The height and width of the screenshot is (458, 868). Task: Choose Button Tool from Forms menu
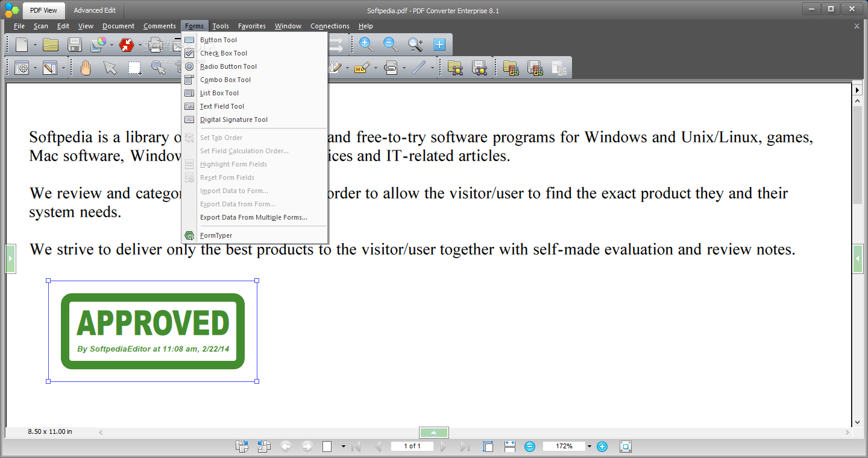click(x=254, y=40)
